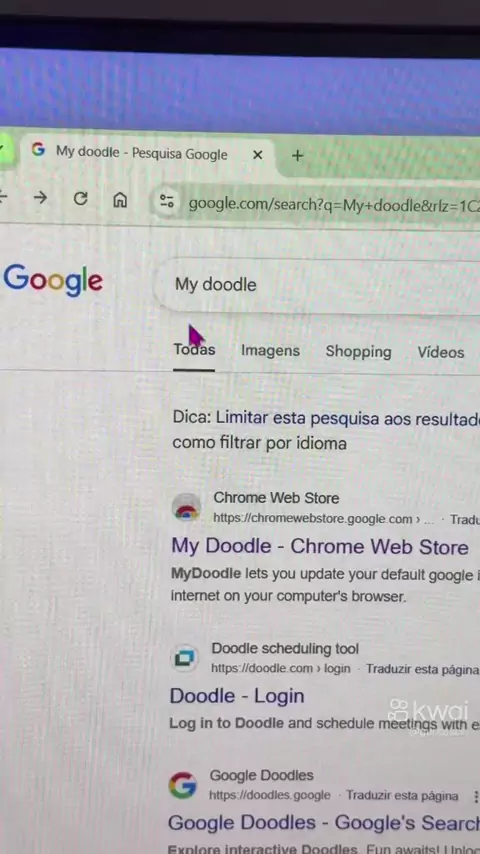Open the Home page icon
Image resolution: width=480 pixels, height=854 pixels.
[120, 200]
